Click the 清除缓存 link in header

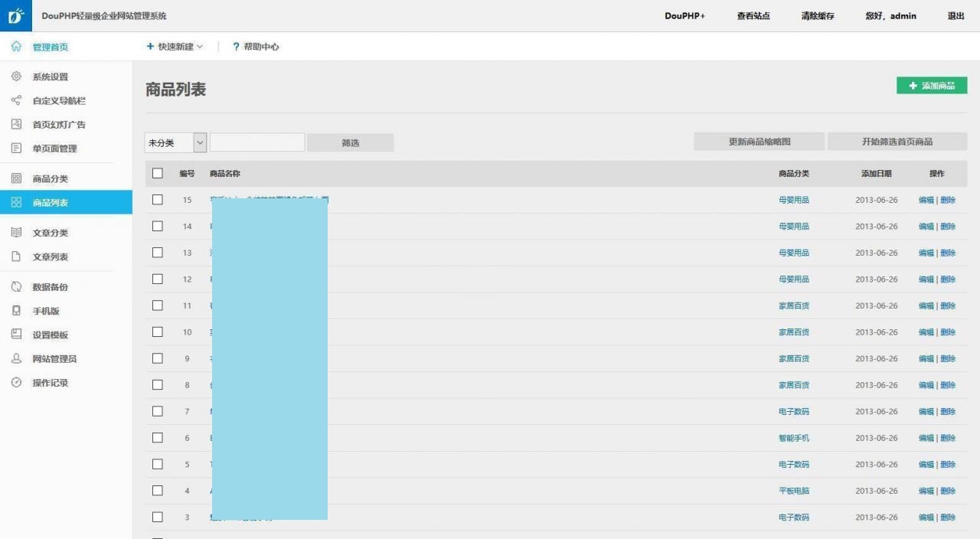(818, 15)
